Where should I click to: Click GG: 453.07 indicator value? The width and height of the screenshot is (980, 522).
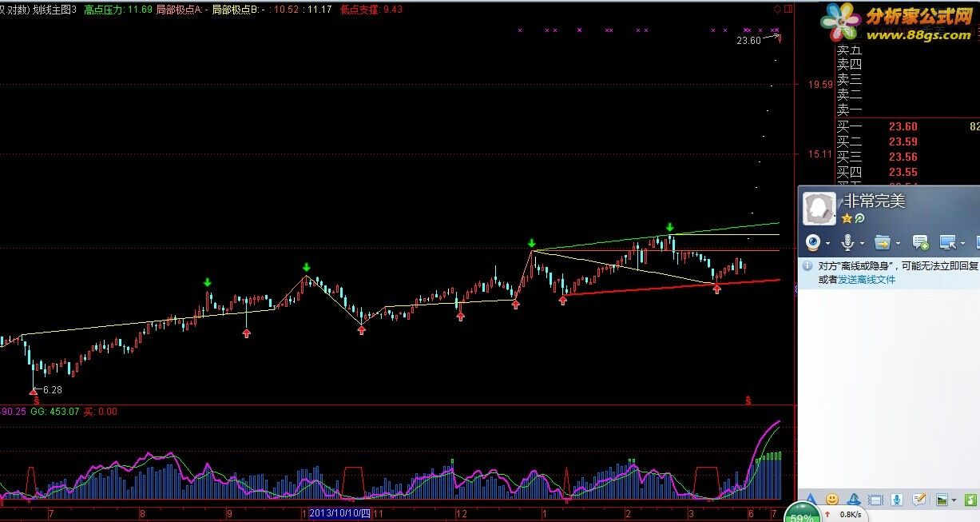tap(54, 412)
